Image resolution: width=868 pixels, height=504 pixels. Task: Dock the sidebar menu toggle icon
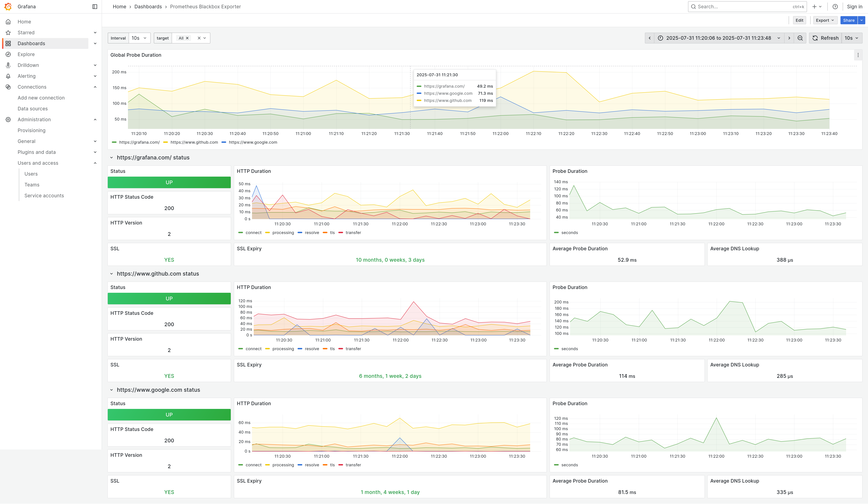pos(95,7)
